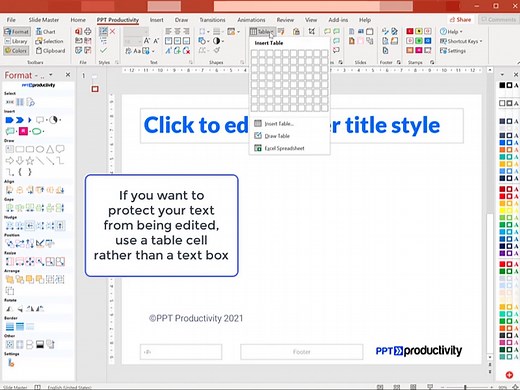Toggle the Chart toolbar button
This screenshot has width=520, height=390.
[46, 32]
